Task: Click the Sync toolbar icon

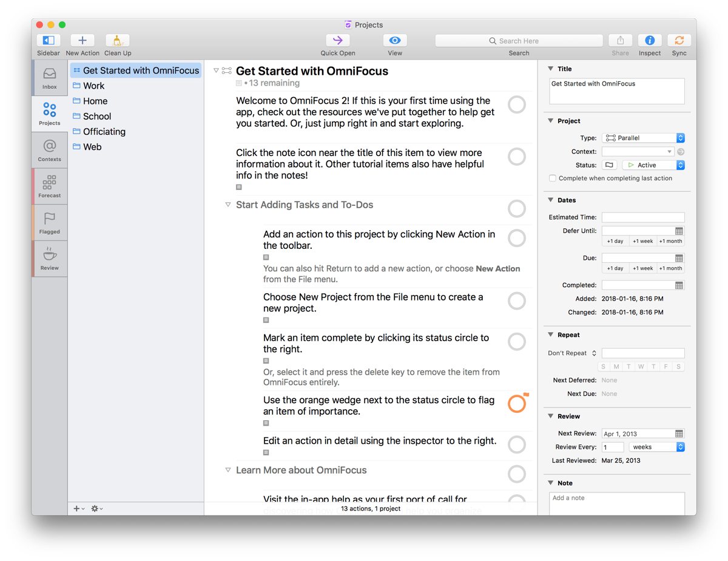Action: (x=679, y=41)
